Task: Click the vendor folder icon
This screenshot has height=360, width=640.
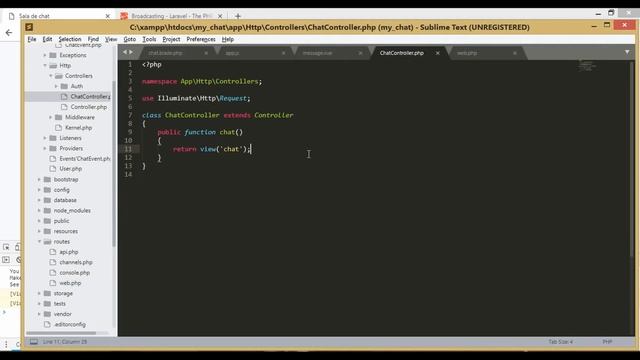Action: point(47,314)
